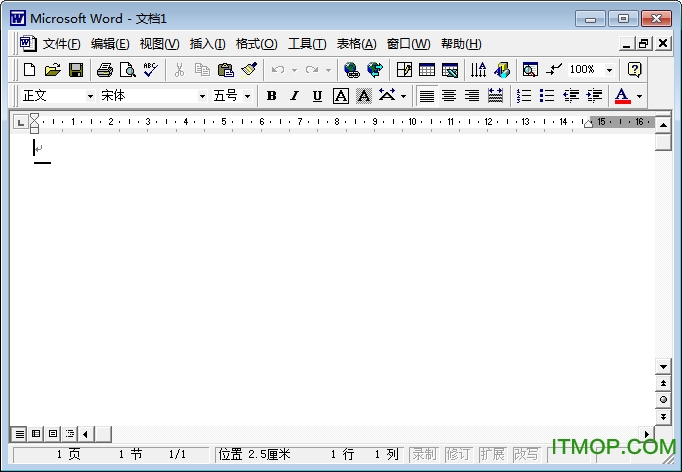The width and height of the screenshot is (682, 472).
Task: Open the 帮助(H) menu
Action: (x=461, y=44)
